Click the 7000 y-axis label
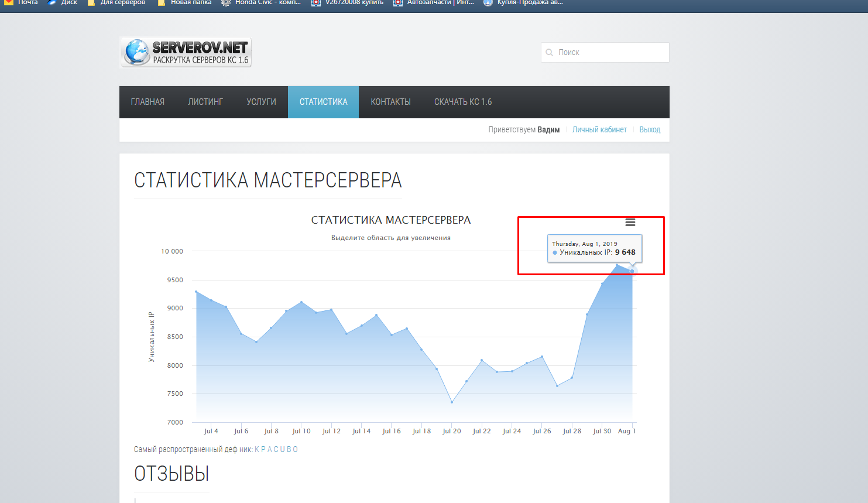Screen dimensions: 868x503 point(175,422)
